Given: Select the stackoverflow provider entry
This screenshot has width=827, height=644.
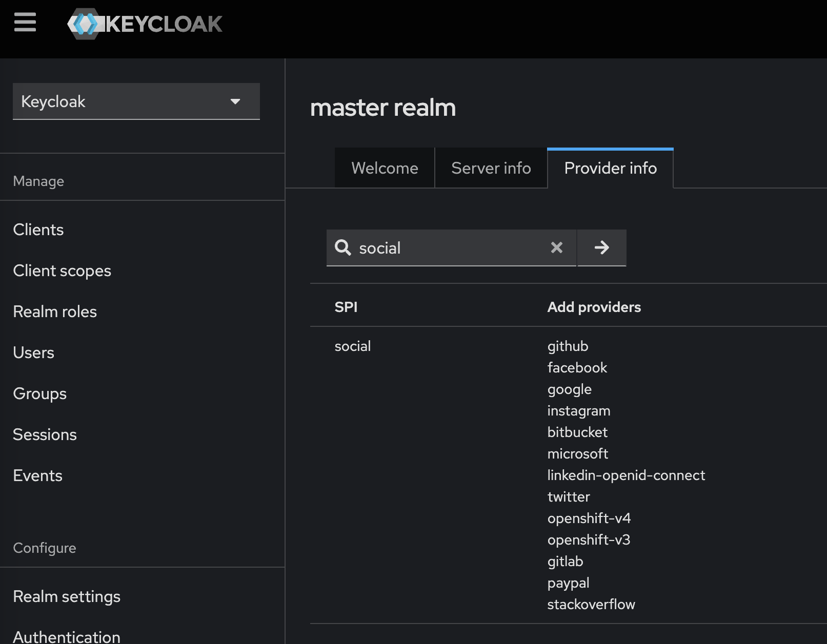Looking at the screenshot, I should pyautogui.click(x=592, y=604).
